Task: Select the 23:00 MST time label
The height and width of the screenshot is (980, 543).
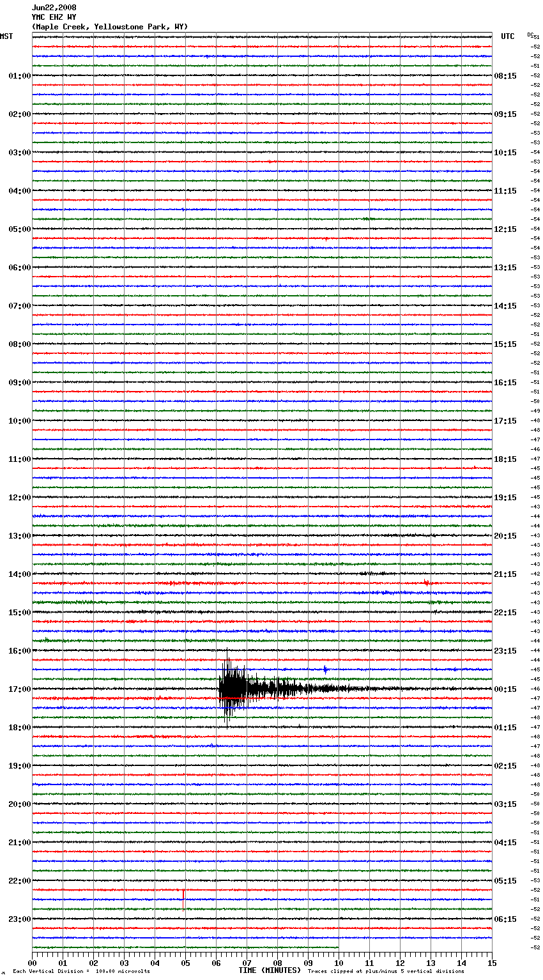Action: [x=20, y=919]
